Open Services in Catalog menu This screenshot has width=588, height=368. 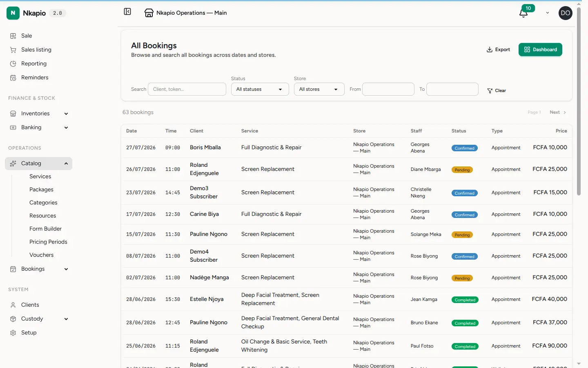(40, 177)
